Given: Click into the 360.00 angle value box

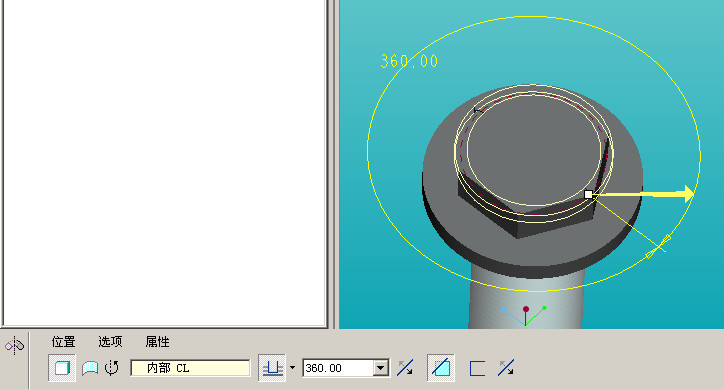Looking at the screenshot, I should point(338,368).
